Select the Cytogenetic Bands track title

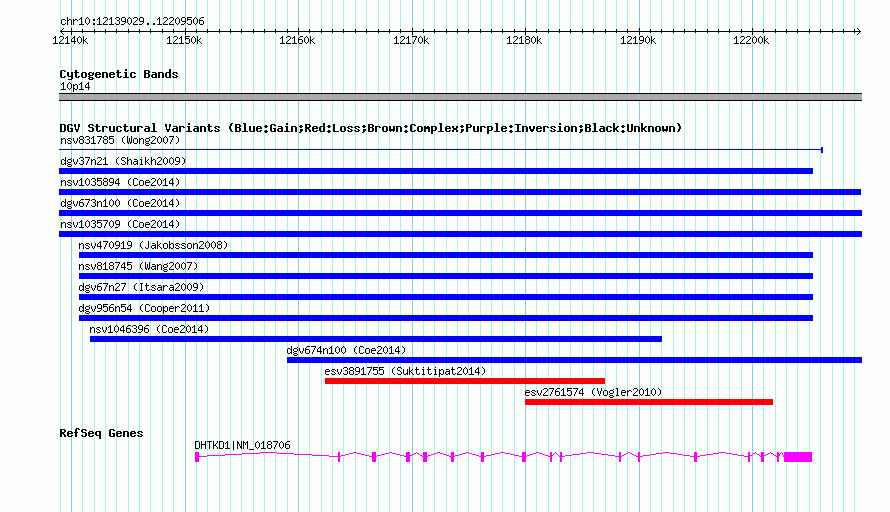(119, 74)
